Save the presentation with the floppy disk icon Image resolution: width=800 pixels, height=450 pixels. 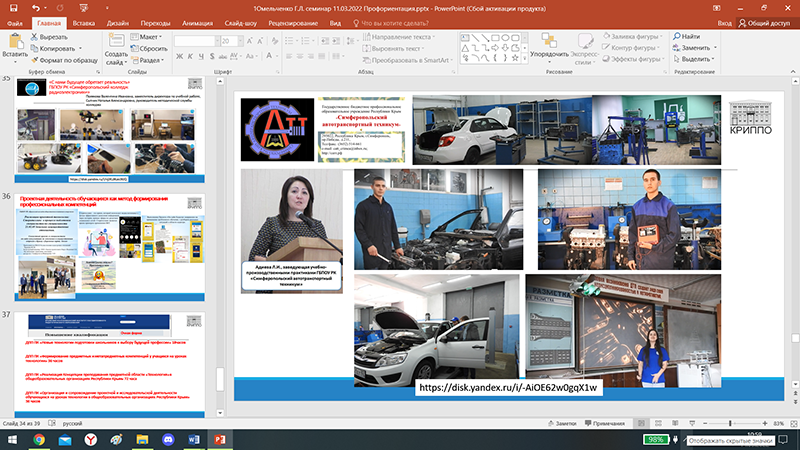tap(13, 8)
